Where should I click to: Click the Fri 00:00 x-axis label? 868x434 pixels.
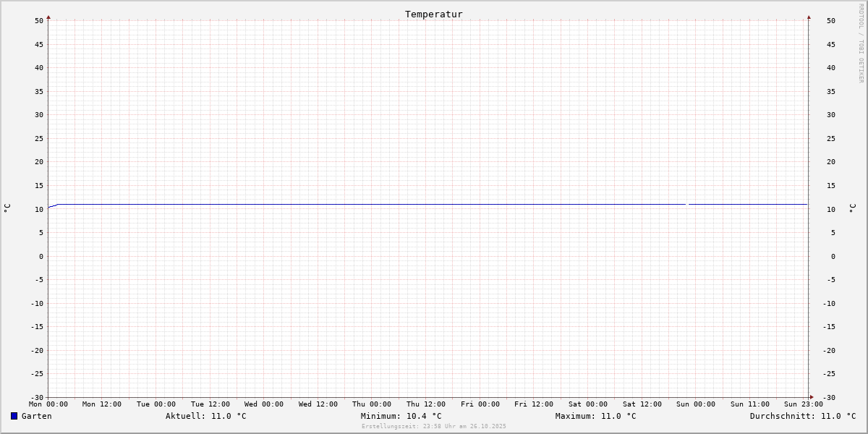click(480, 404)
